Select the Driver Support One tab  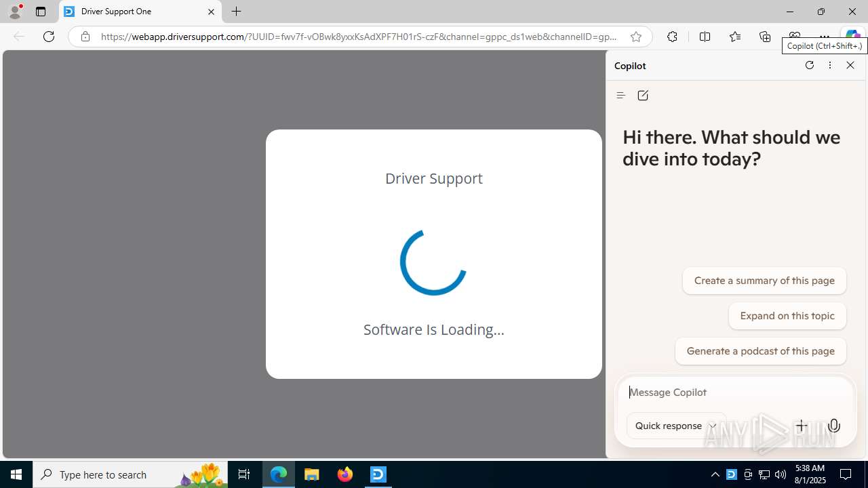(140, 12)
